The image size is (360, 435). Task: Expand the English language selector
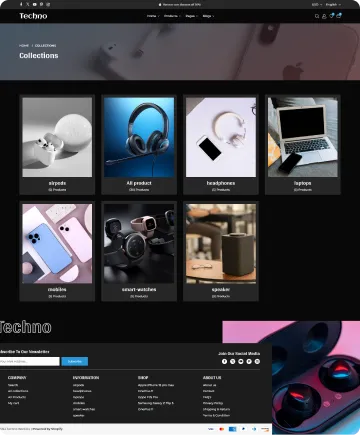[x=333, y=5]
